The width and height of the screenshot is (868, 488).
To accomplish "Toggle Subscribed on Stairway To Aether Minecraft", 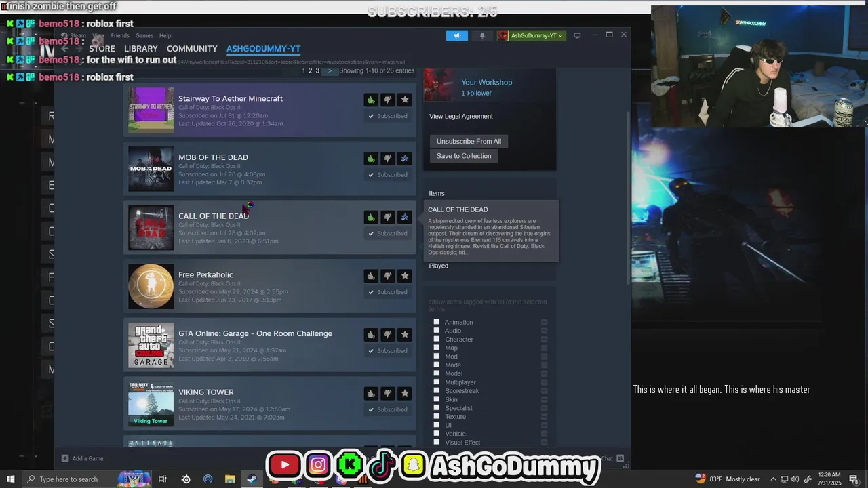I will [x=388, y=116].
